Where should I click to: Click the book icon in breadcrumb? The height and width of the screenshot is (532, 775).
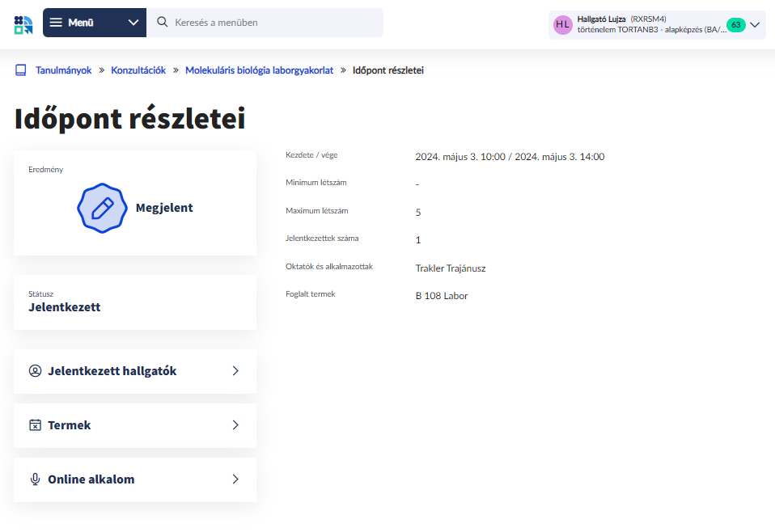click(21, 70)
